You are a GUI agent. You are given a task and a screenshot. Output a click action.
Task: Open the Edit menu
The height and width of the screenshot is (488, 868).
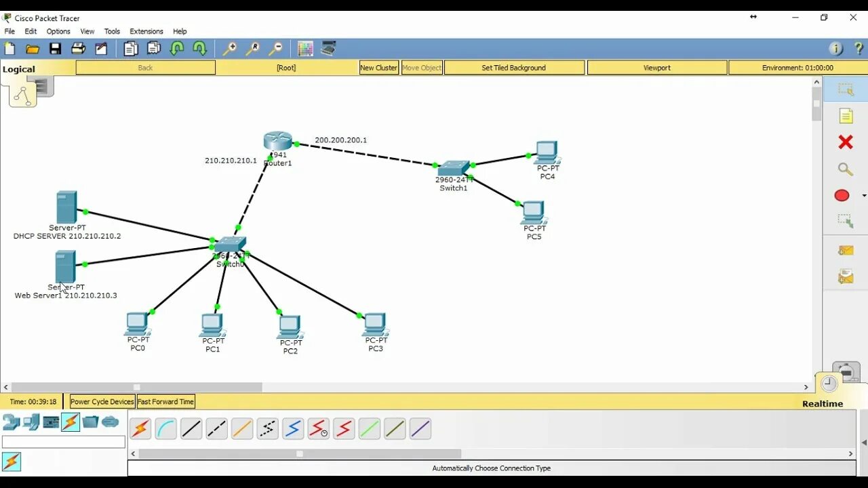(x=31, y=31)
